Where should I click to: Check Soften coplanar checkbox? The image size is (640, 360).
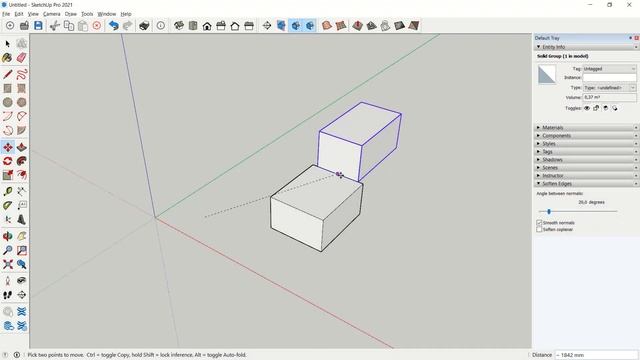point(539,229)
